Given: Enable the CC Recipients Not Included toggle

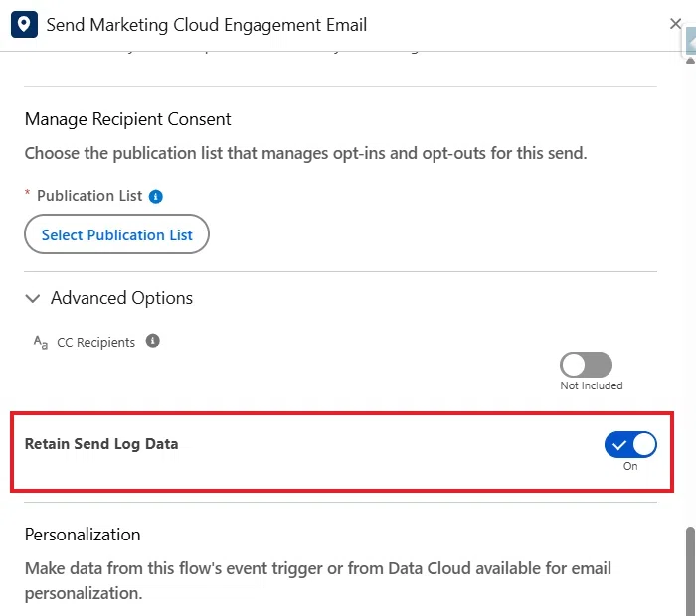Looking at the screenshot, I should [x=586, y=365].
